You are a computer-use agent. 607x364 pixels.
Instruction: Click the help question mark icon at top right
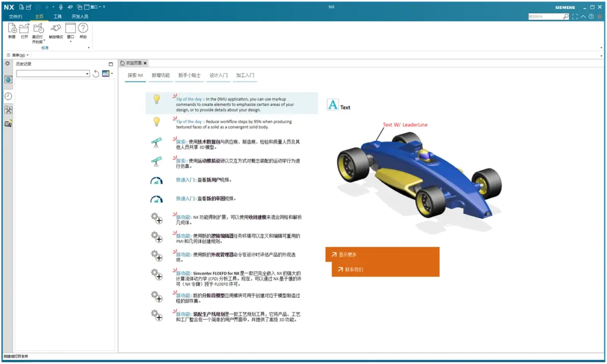(591, 17)
